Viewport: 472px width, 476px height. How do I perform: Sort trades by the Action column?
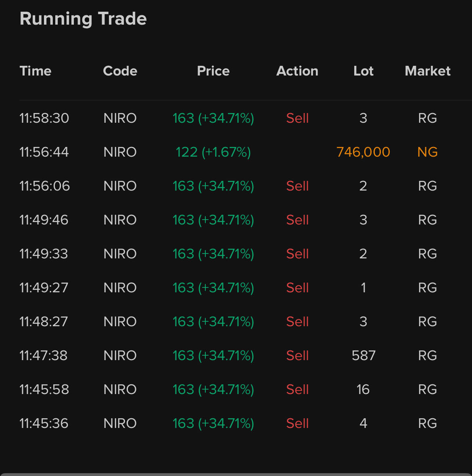[297, 71]
